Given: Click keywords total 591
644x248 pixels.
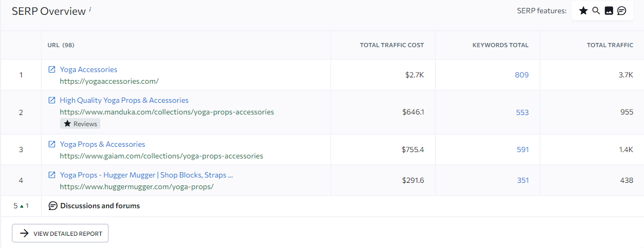Looking at the screenshot, I should 523,149.
